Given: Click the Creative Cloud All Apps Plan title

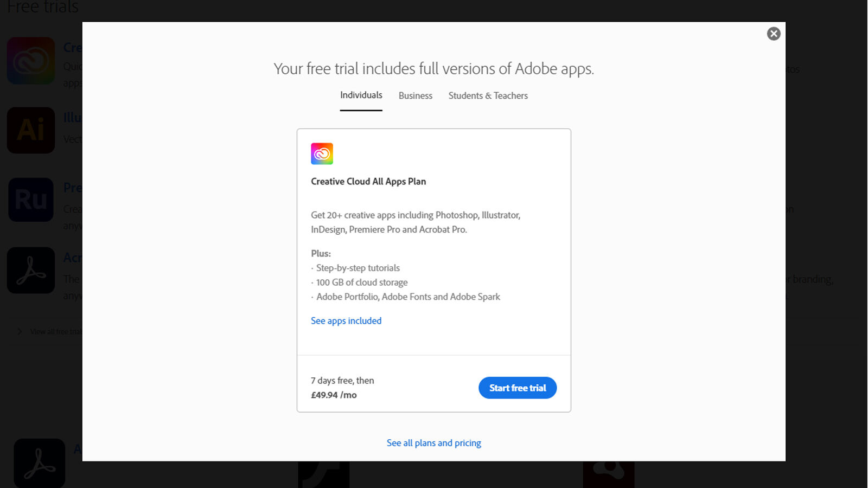Looking at the screenshot, I should tap(368, 182).
